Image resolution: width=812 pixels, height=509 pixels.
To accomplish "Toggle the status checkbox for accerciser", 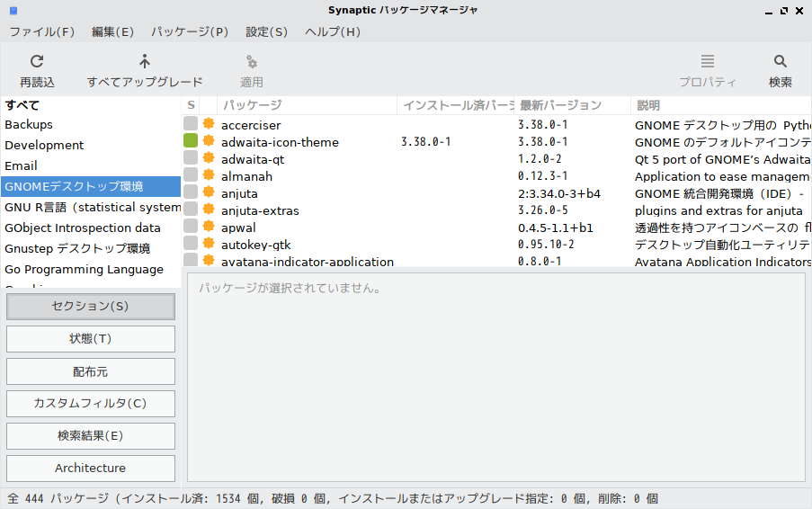I will point(191,123).
